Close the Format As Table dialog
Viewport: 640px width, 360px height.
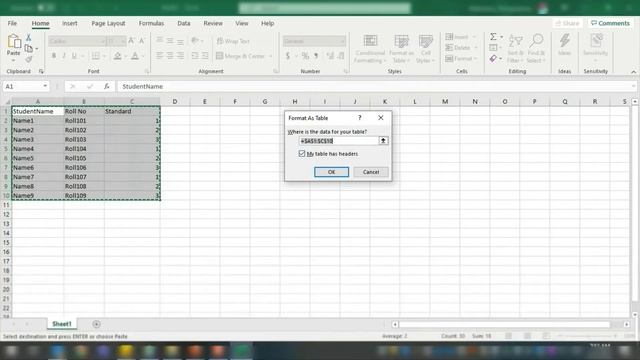pos(381,118)
